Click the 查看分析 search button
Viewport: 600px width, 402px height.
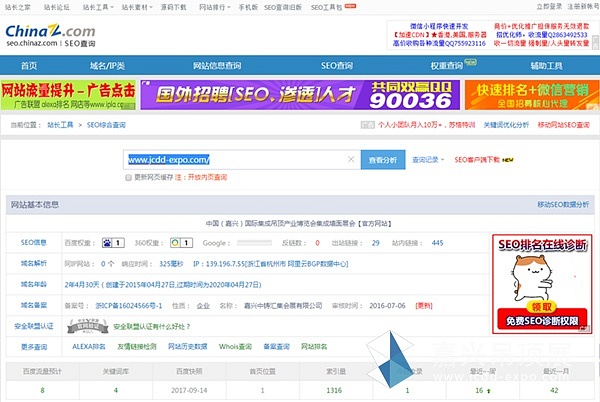pyautogui.click(x=383, y=160)
